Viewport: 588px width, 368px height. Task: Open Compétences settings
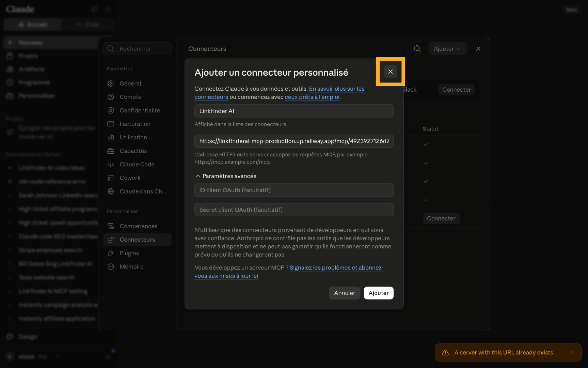[138, 226]
